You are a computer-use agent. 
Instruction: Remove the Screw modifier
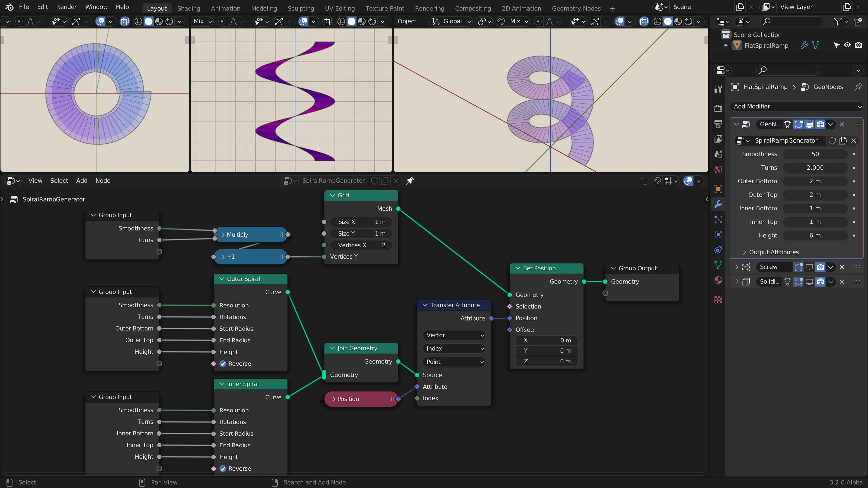[842, 267]
